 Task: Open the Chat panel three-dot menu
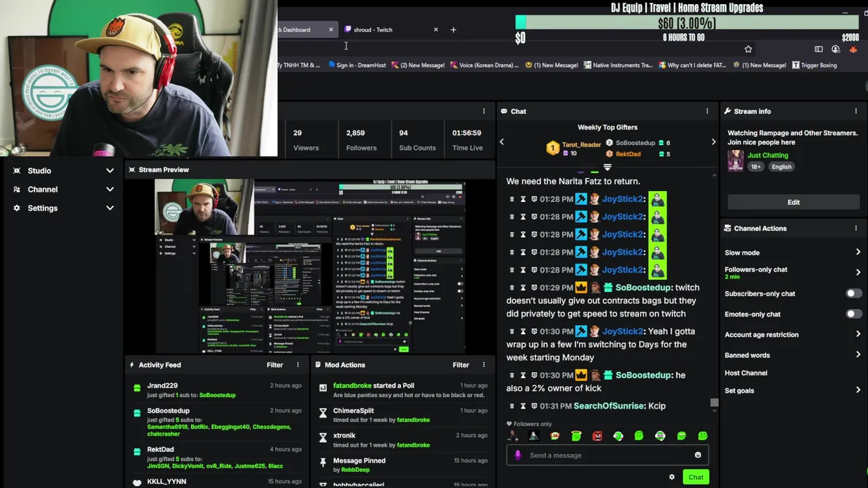click(707, 111)
